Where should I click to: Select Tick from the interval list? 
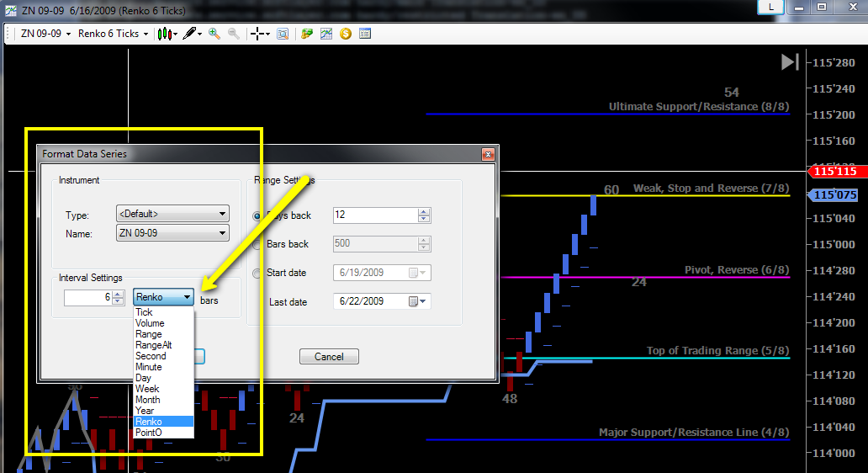pos(163,312)
